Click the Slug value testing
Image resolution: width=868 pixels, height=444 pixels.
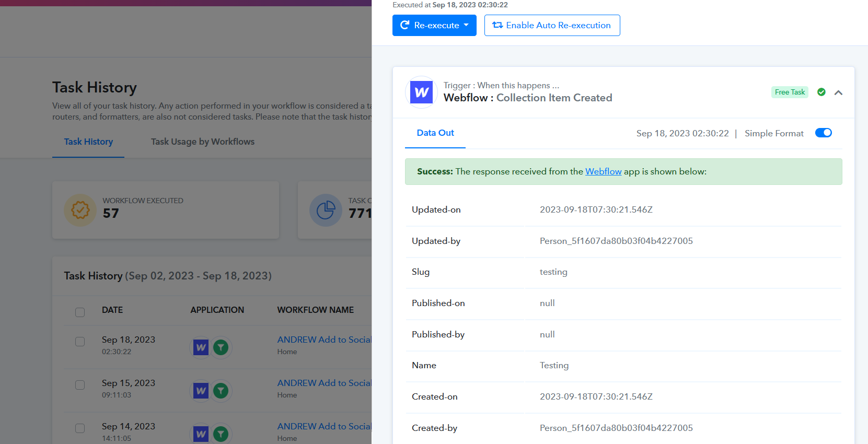pos(553,272)
